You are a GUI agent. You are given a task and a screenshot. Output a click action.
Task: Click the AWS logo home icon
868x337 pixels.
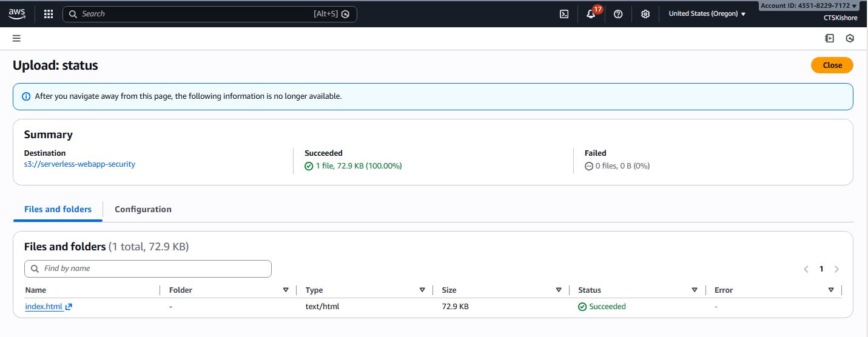pyautogui.click(x=17, y=13)
